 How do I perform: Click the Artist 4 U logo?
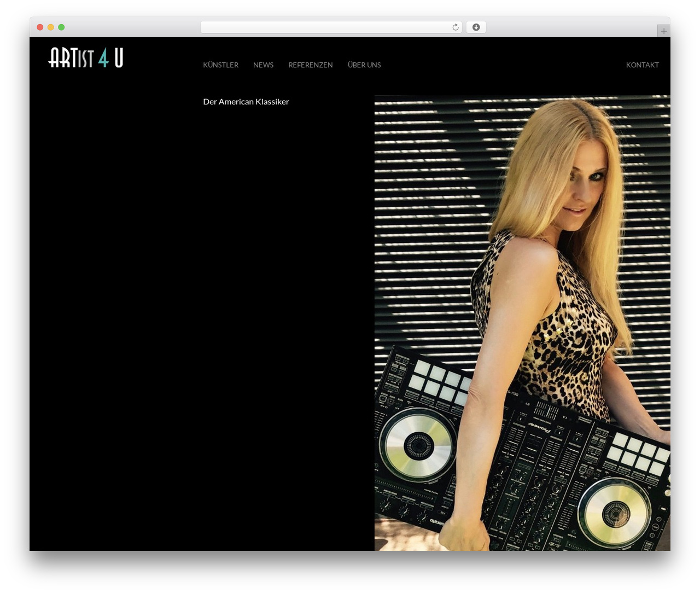86,57
